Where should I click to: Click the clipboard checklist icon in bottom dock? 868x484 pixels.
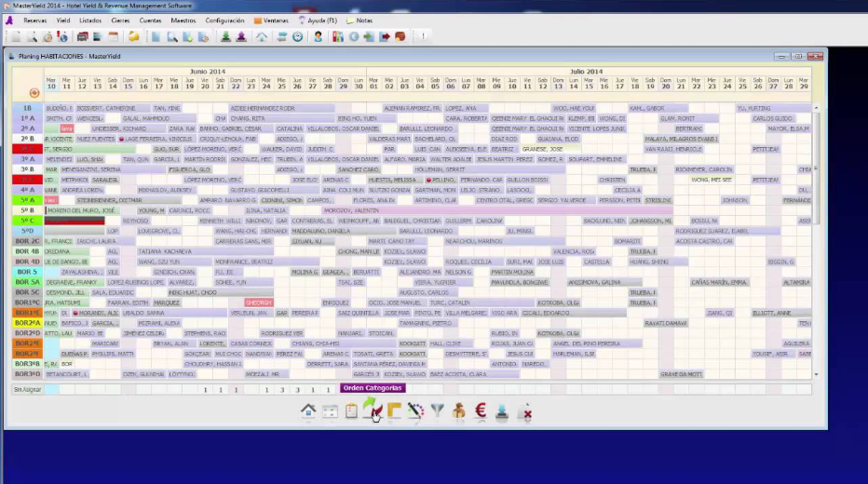tap(351, 411)
